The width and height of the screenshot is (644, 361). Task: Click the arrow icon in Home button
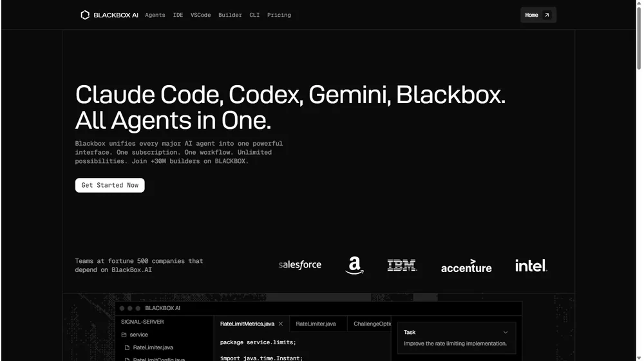click(x=547, y=15)
